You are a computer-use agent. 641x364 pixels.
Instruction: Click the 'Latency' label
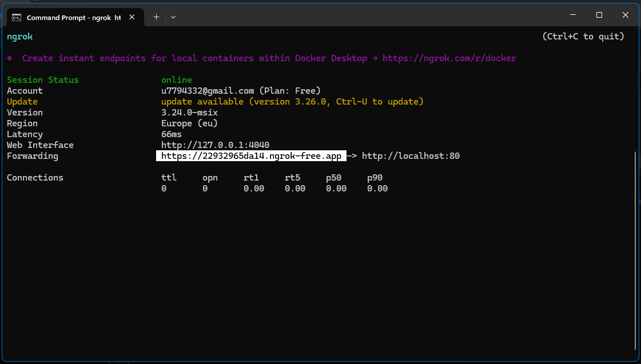point(25,134)
